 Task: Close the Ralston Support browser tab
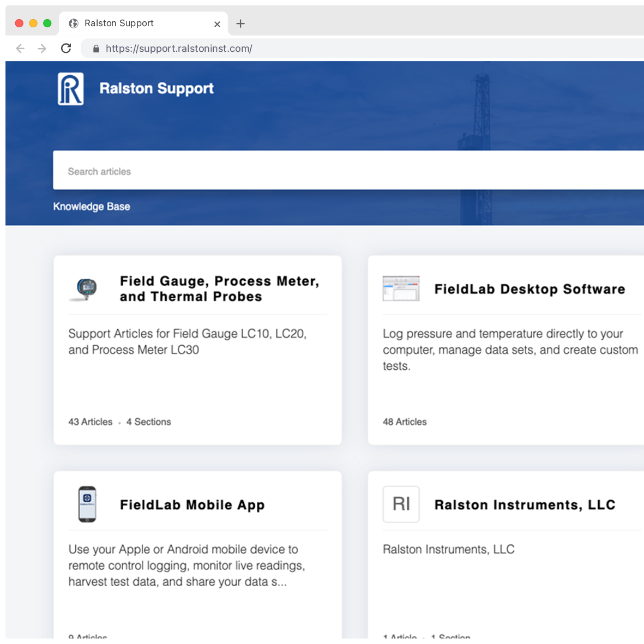(217, 24)
